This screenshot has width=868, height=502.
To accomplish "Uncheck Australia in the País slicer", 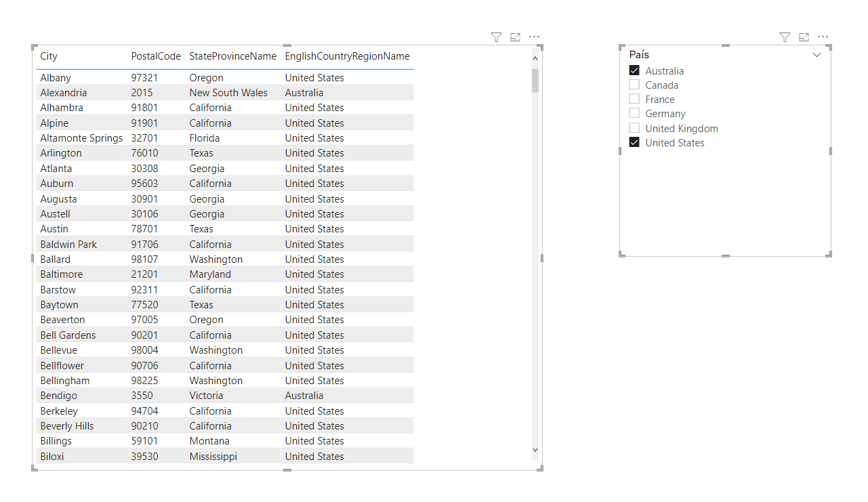I will [634, 70].
